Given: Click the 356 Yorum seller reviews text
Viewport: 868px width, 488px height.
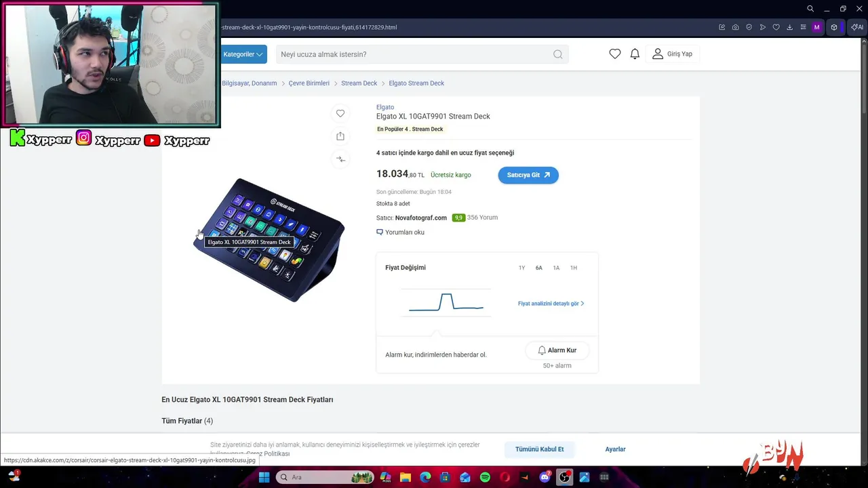Looking at the screenshot, I should click(482, 218).
